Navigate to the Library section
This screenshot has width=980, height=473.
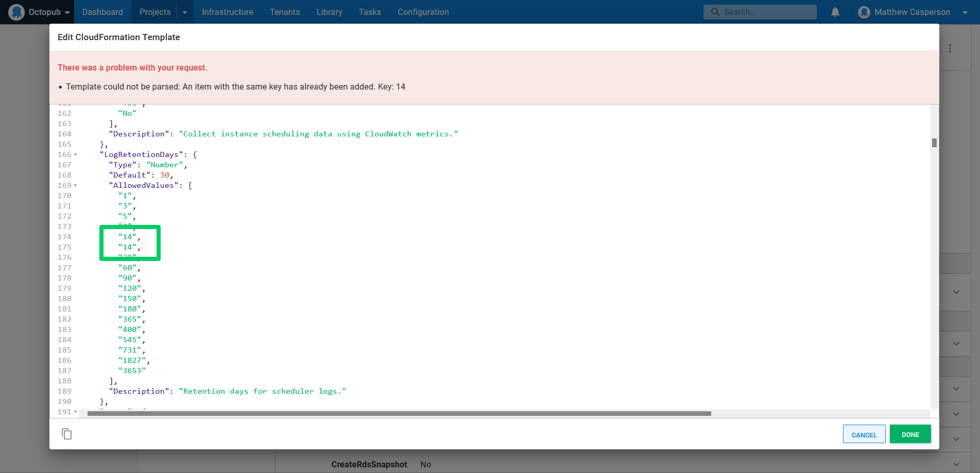point(329,12)
